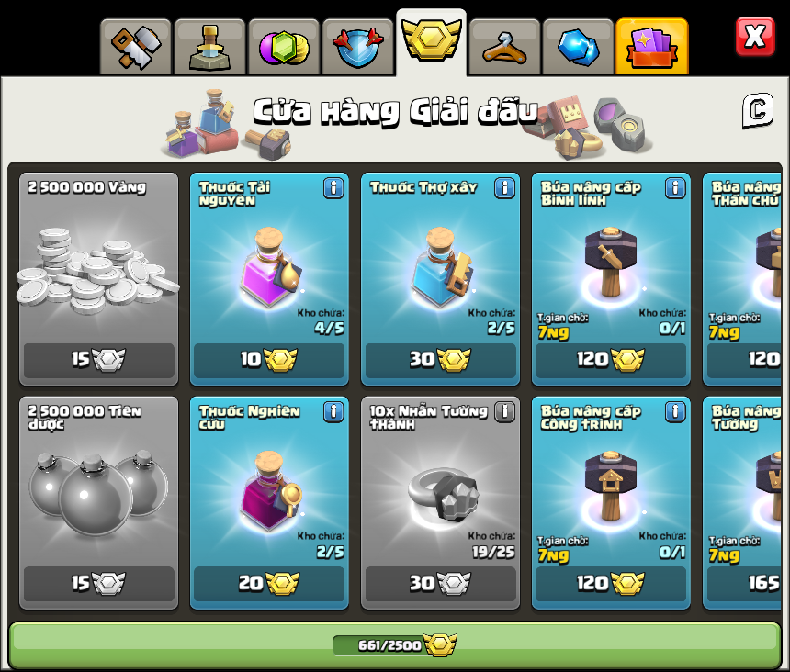
Task: Buy Thuốc Thợ xây for 30 medals
Action: 440,360
